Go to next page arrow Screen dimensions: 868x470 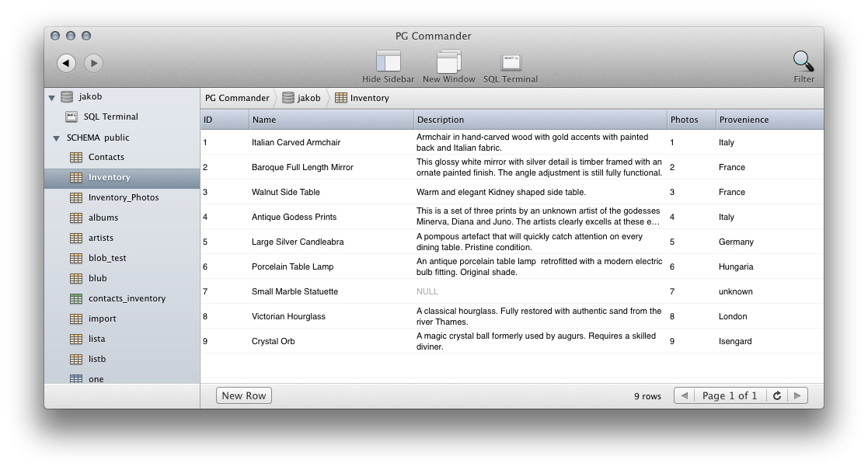point(797,395)
